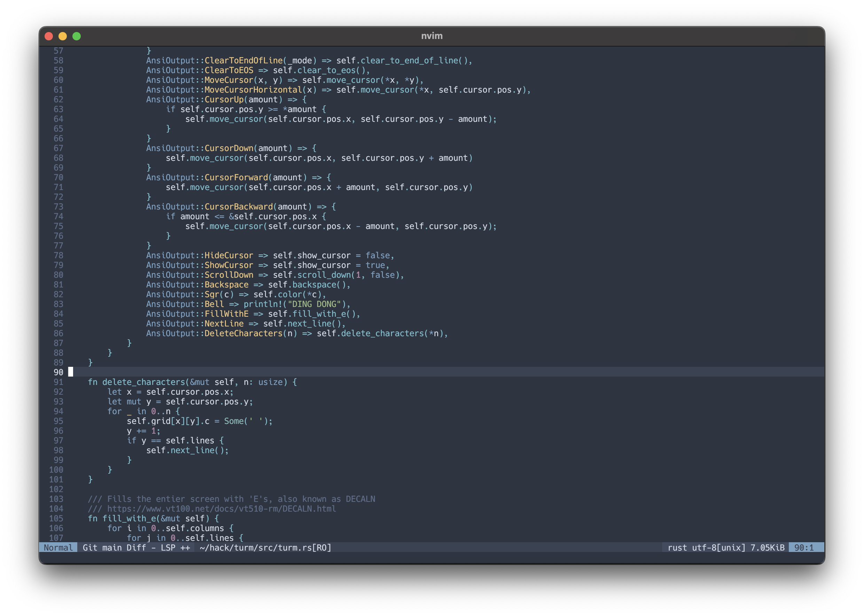This screenshot has width=864, height=616.
Task: Click 'mut' keyword on line 93
Action: coord(134,401)
